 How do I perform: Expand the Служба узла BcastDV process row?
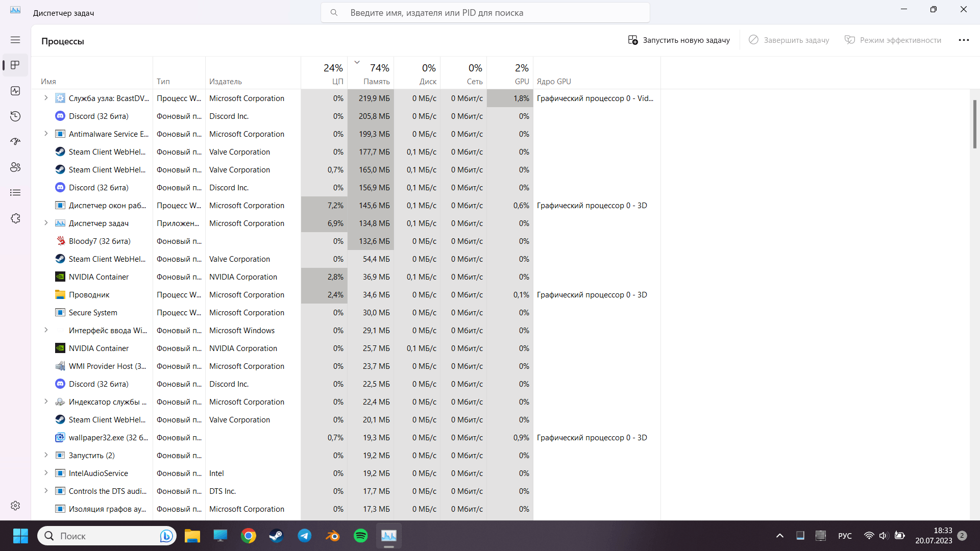click(x=46, y=98)
